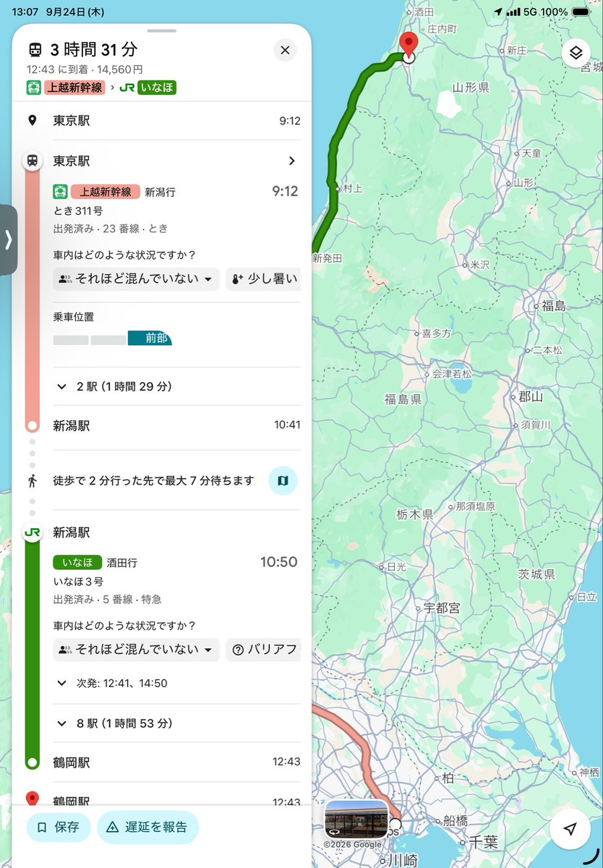The height and width of the screenshot is (868, 603).
Task: Tap the JR logo beside 新潟駅
Action: pyautogui.click(x=32, y=532)
